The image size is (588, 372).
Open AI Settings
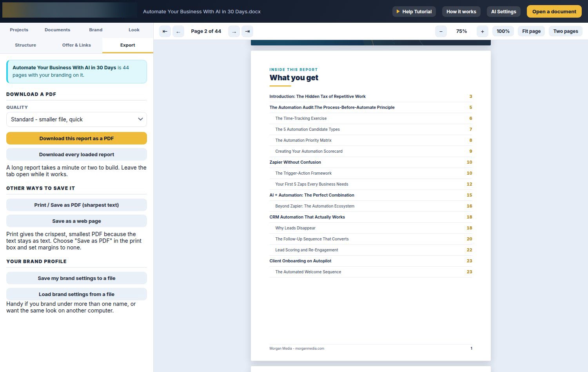[x=504, y=12]
